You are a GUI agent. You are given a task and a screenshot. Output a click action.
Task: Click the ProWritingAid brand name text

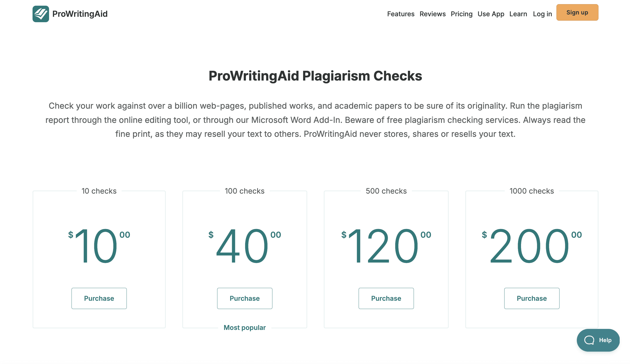(80, 14)
